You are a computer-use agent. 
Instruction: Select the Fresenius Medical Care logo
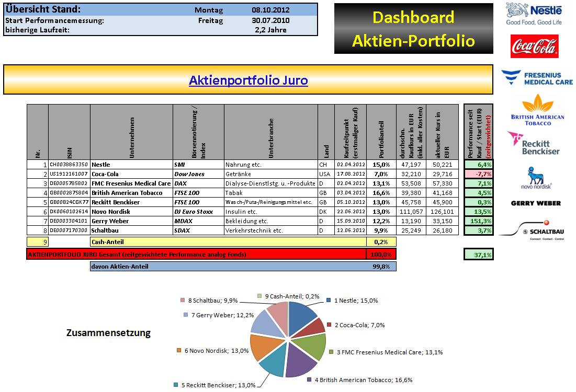pyautogui.click(x=537, y=78)
